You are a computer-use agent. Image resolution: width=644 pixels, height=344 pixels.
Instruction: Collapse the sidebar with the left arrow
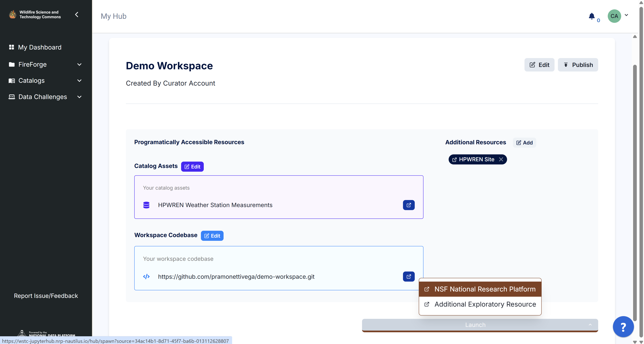(77, 14)
